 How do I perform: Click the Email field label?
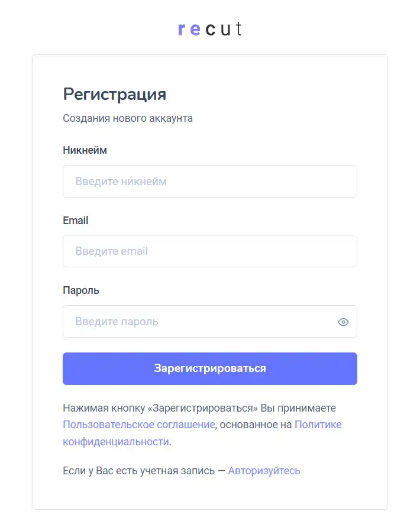pos(76,221)
